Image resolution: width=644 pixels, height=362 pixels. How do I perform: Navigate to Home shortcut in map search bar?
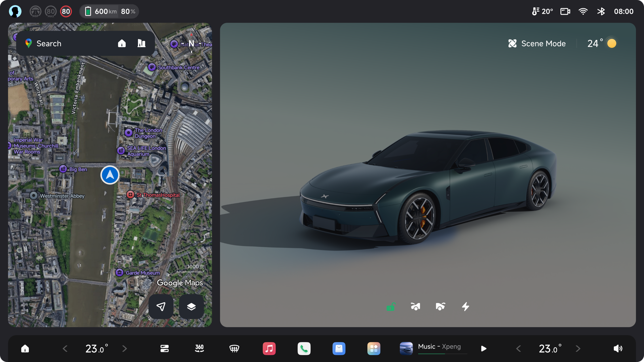[x=122, y=43]
